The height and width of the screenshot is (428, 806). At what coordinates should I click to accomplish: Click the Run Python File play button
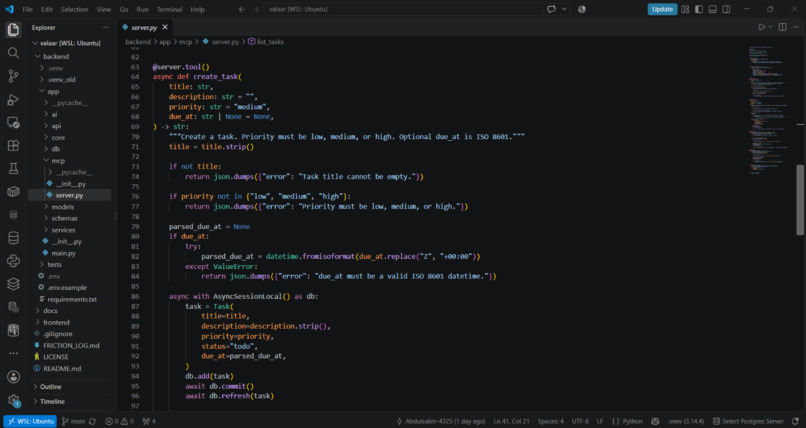[x=762, y=27]
